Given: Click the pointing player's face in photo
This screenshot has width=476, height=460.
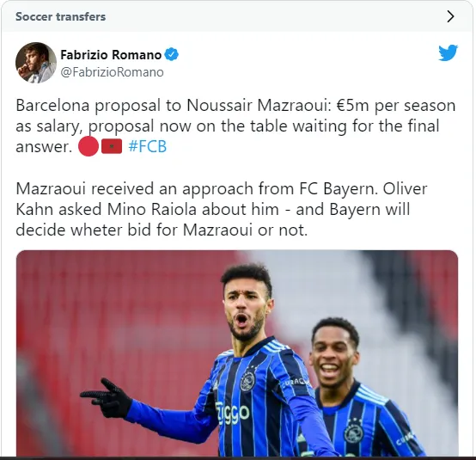Looking at the screenshot, I should pos(246,310).
